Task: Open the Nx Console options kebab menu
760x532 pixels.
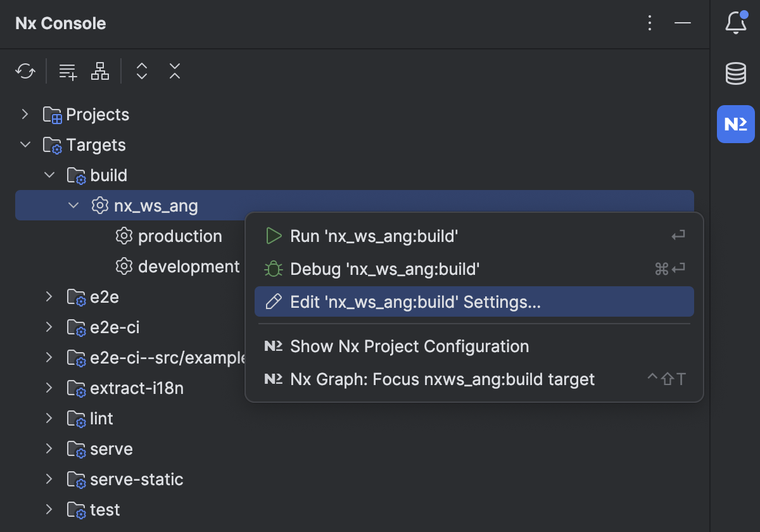Action: pyautogui.click(x=650, y=23)
